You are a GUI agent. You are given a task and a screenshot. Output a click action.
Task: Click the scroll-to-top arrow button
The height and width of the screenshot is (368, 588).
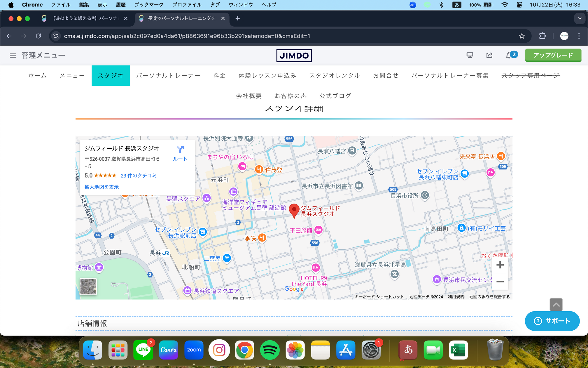556,305
